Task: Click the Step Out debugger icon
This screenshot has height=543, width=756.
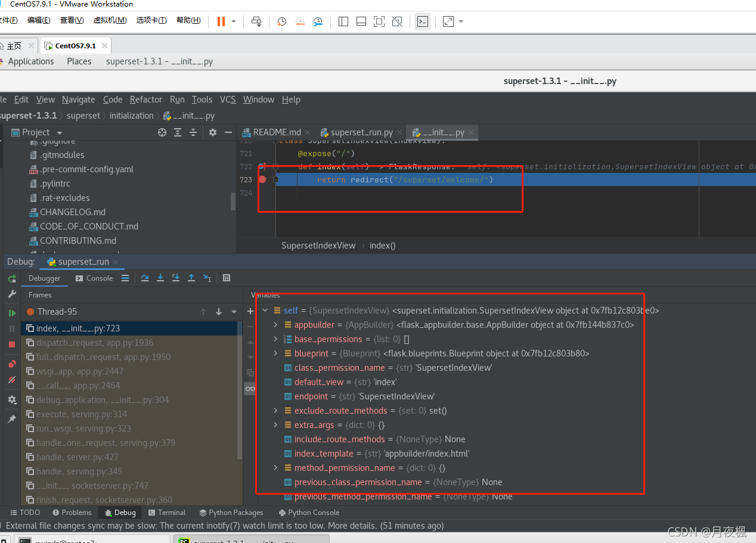Action: click(191, 278)
